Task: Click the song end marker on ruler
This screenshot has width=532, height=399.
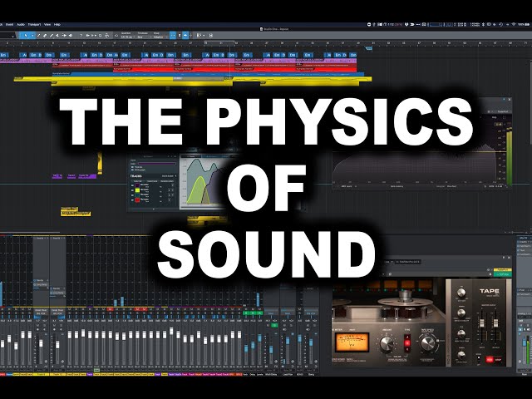Action: 369,48
